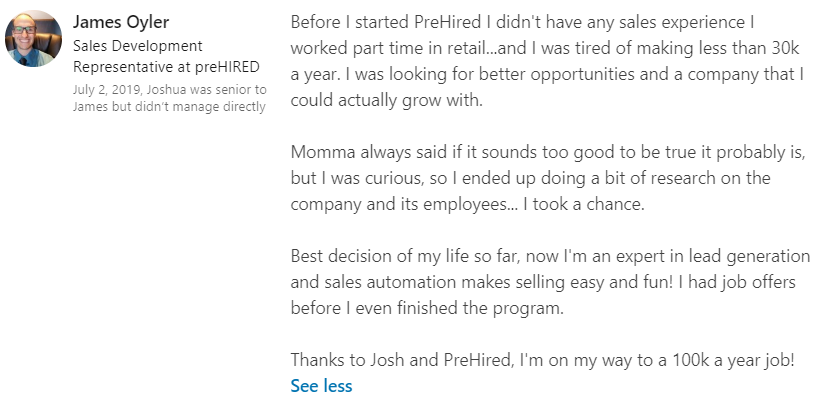
Task: Click James Oyler's profile photo
Action: [34, 40]
